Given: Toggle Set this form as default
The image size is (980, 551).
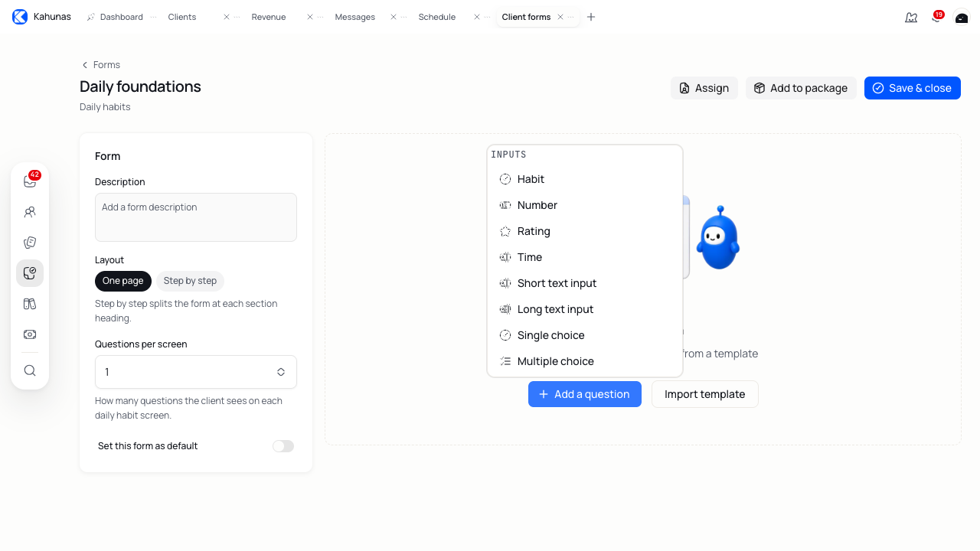Looking at the screenshot, I should coord(283,446).
